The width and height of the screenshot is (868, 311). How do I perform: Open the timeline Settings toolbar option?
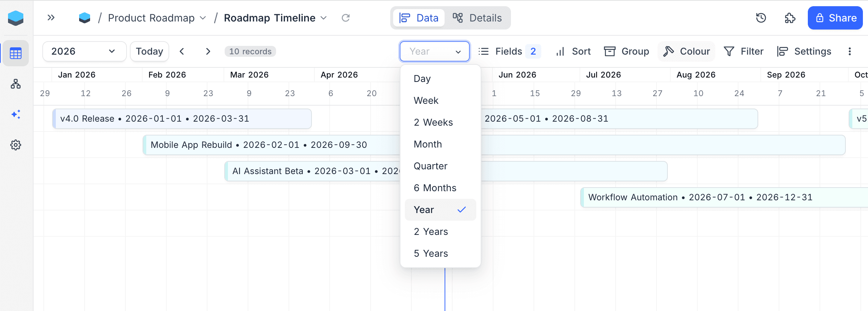804,51
